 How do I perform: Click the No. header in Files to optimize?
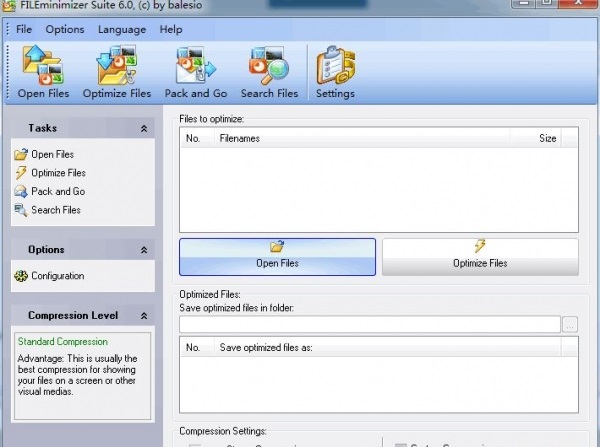click(197, 138)
